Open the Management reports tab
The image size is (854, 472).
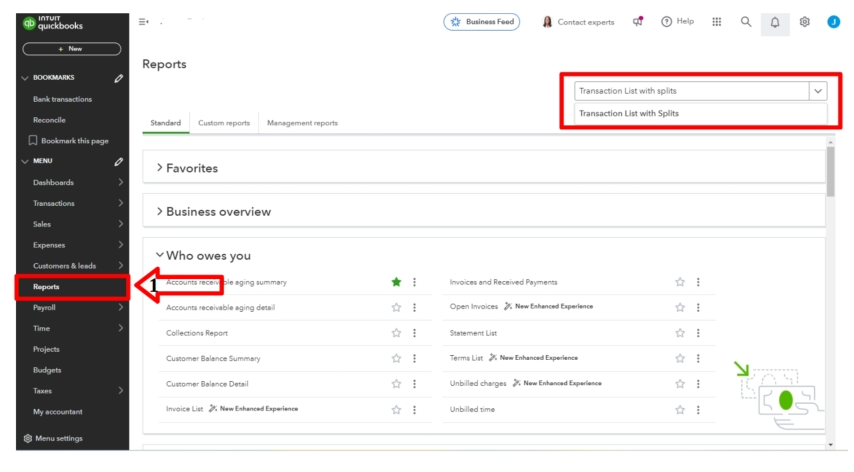(302, 123)
